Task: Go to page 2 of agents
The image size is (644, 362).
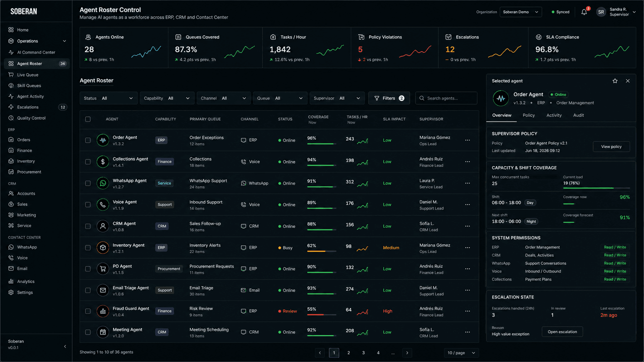Action: 349,353
